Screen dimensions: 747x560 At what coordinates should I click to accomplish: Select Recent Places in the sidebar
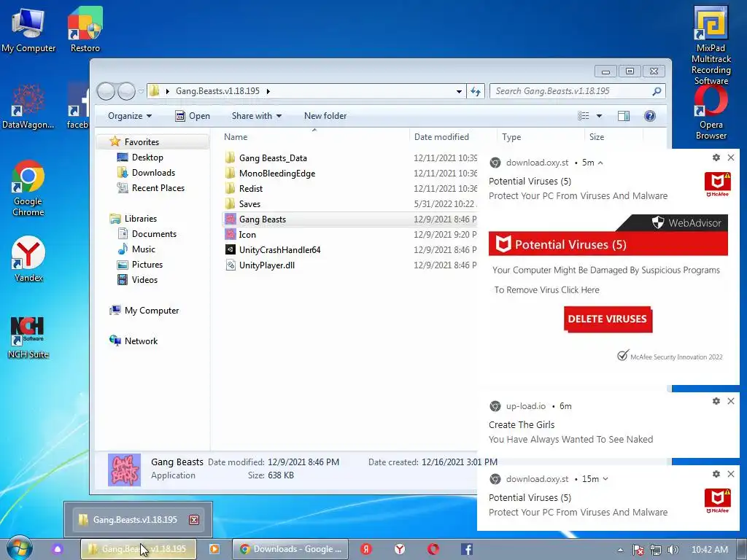click(158, 187)
